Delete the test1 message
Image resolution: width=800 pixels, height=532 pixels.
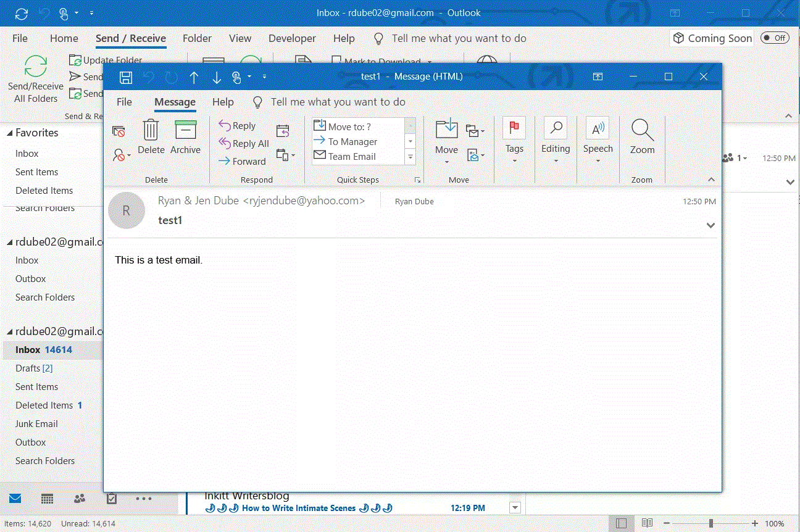point(151,136)
